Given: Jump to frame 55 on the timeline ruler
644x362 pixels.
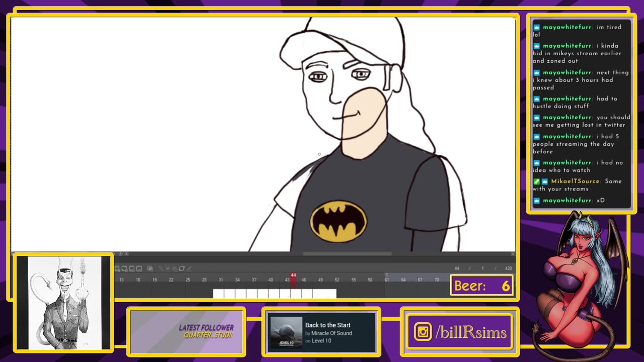Looking at the screenshot, I should pyautogui.click(x=354, y=280).
